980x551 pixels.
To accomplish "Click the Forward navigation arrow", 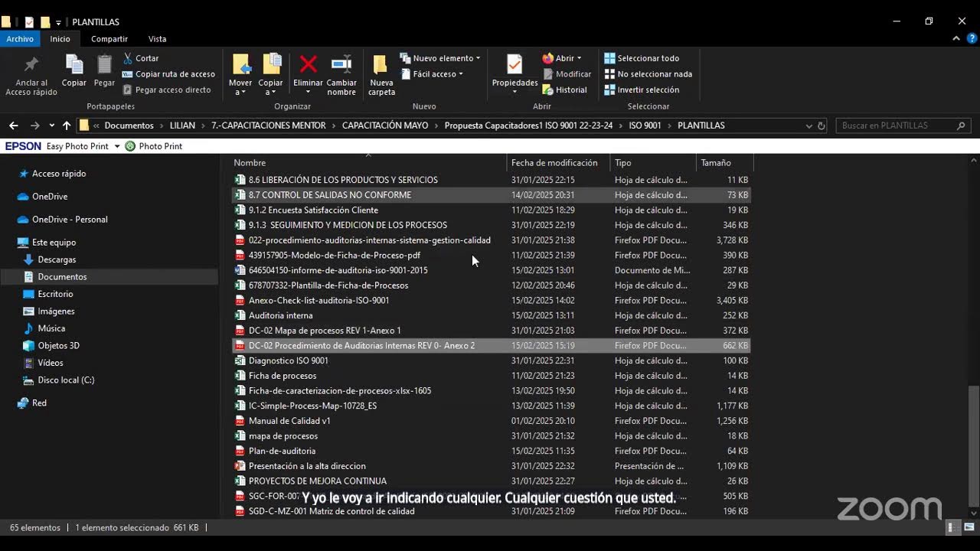I will click(x=34, y=126).
